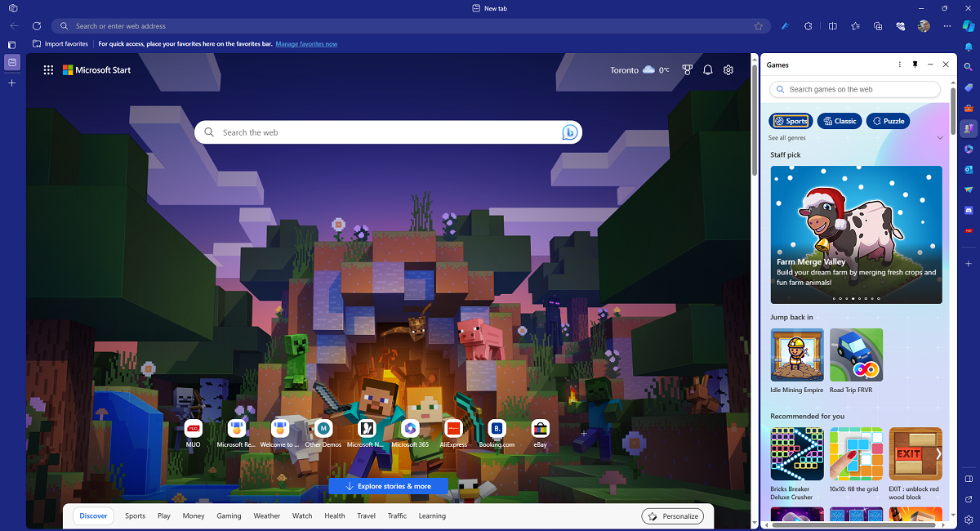The image size is (980, 531).
Task: Toggle the Classic games genre filter
Action: (840, 120)
